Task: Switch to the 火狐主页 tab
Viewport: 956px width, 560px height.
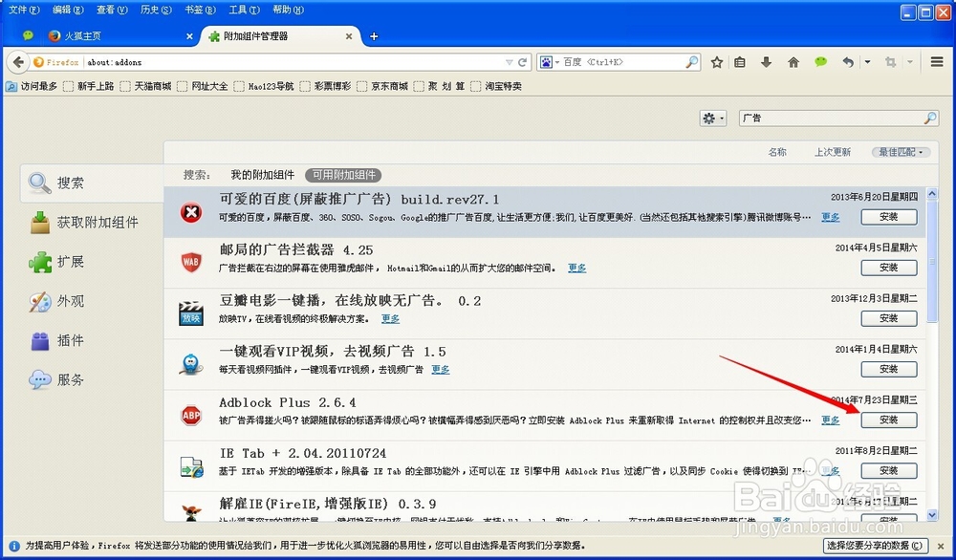Action: (120, 36)
